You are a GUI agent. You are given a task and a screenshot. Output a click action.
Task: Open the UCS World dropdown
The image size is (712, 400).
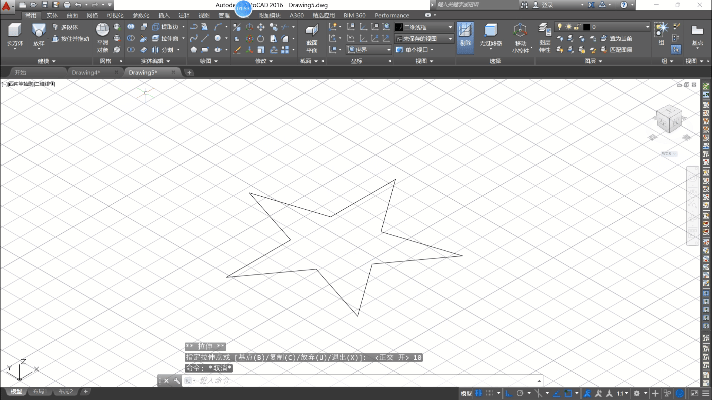369,49
